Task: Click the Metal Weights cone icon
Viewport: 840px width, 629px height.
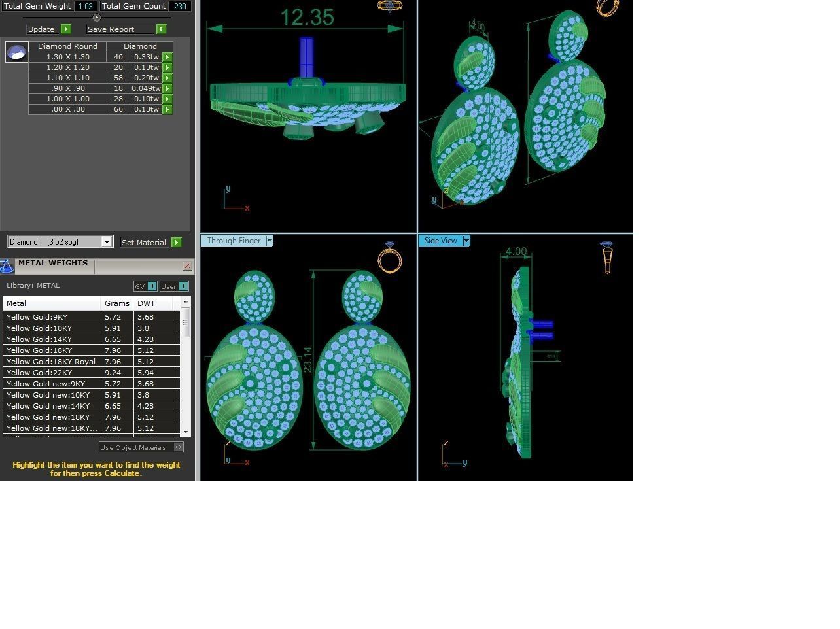Action: [7, 267]
